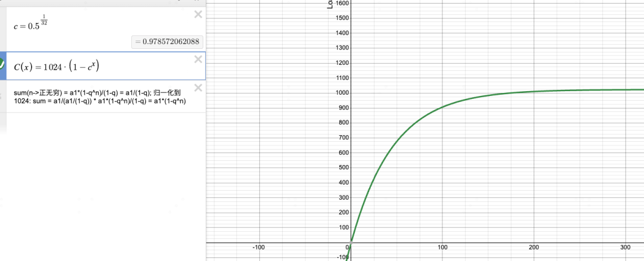The height and width of the screenshot is (261, 644).
Task: Click the y-axis label 600
Action: pyautogui.click(x=344, y=153)
